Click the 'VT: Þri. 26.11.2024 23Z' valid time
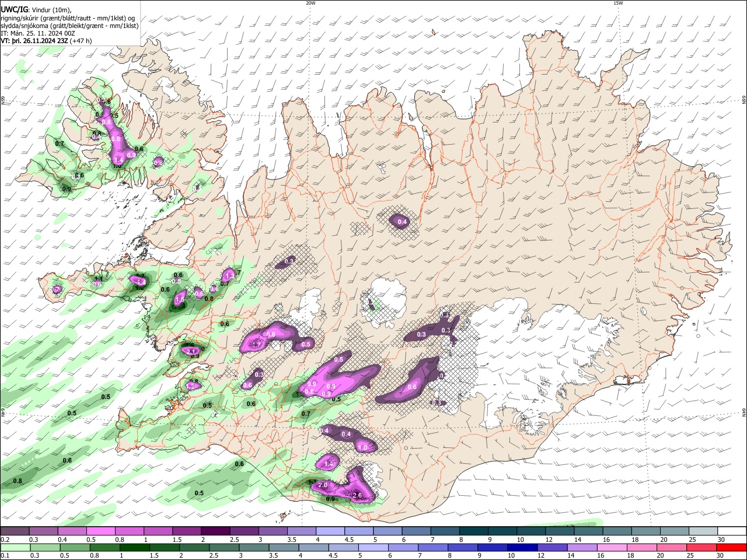The image size is (747, 560). pos(34,41)
